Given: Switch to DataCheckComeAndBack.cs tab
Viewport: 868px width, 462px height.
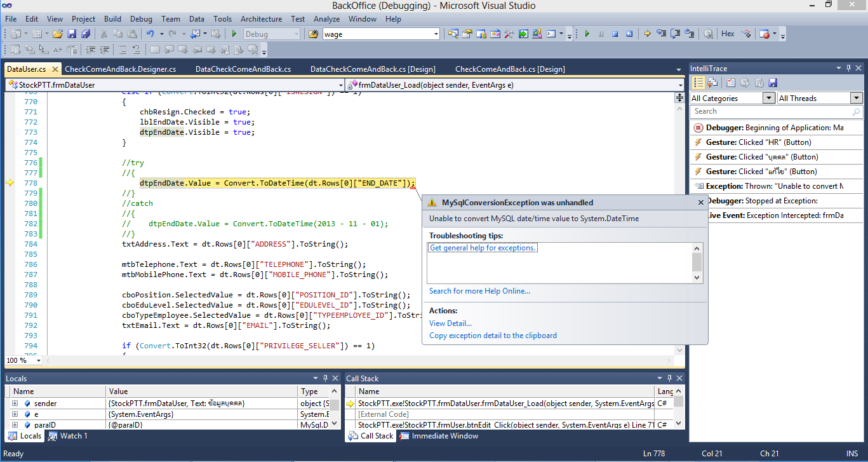Looking at the screenshot, I should (x=243, y=69).
